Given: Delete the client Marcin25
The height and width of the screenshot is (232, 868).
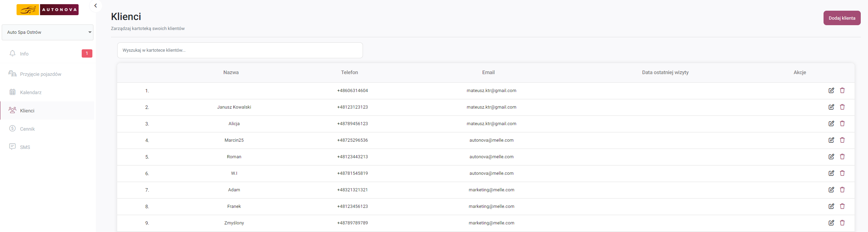Looking at the screenshot, I should [x=842, y=140].
